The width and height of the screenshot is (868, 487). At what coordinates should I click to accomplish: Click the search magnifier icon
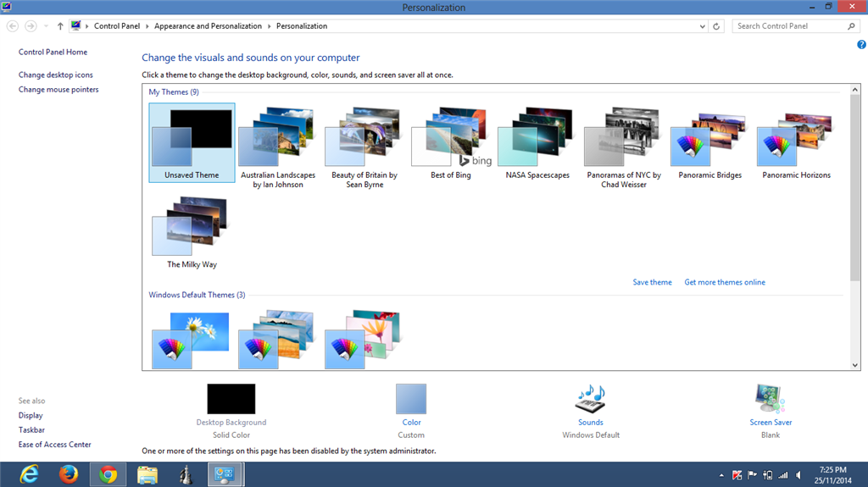tap(851, 26)
